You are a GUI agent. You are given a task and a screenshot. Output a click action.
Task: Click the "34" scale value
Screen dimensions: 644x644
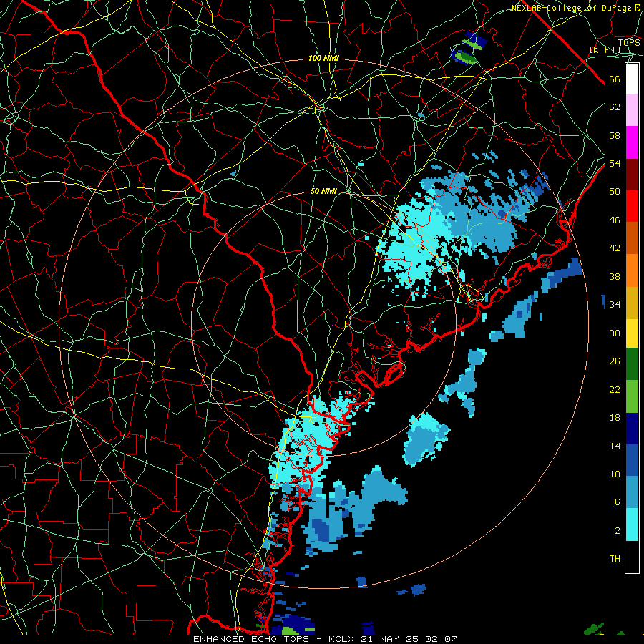pos(615,305)
